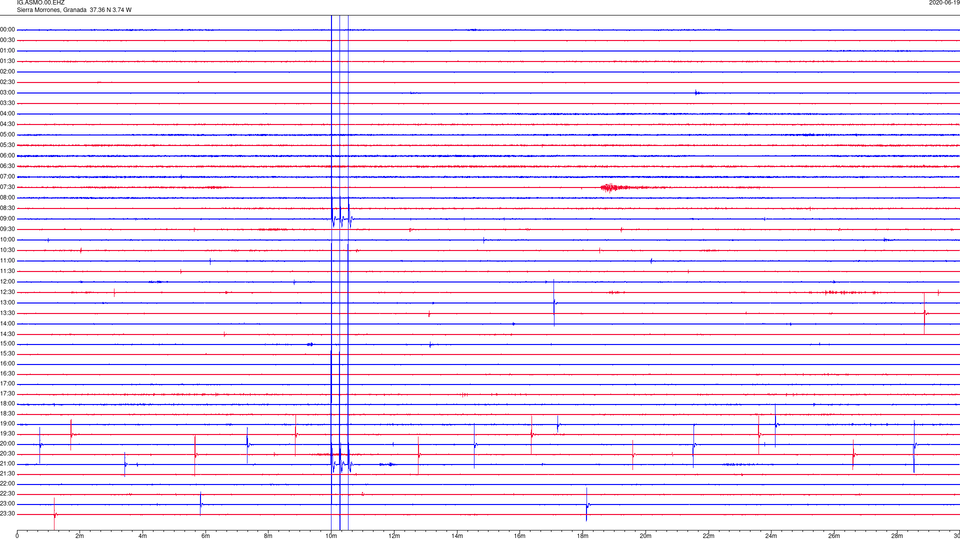Viewport: 960px width, 540px height.
Task: Click the 24m tick label on time axis
Action: [771, 536]
